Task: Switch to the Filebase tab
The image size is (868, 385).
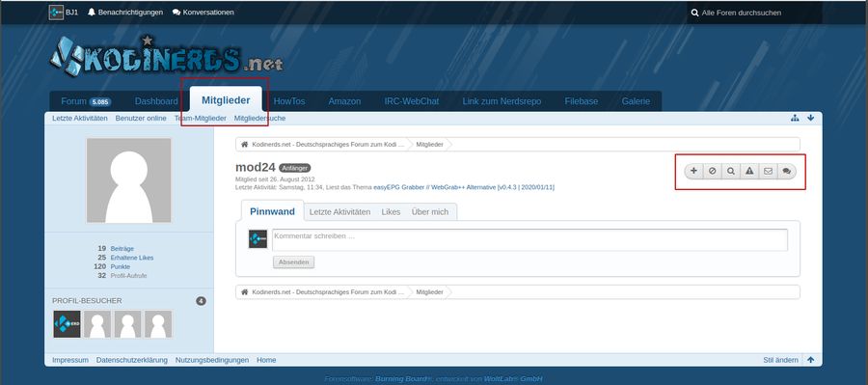Action: tap(582, 101)
